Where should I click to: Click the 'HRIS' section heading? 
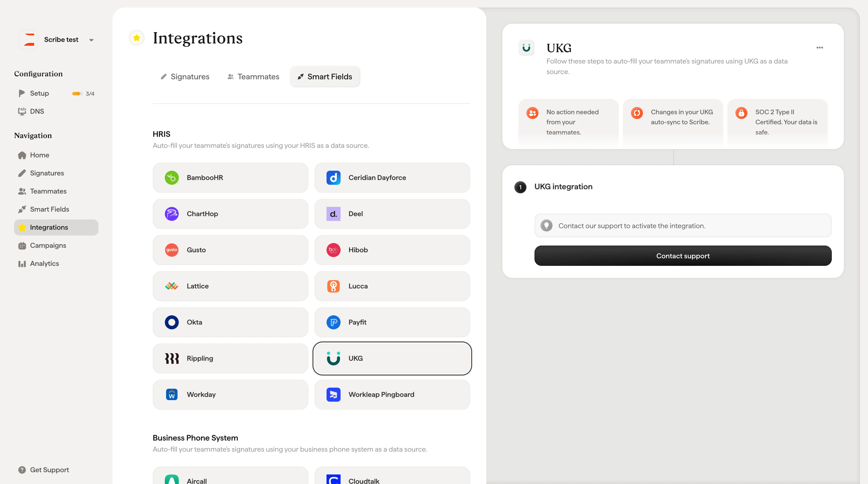(161, 134)
